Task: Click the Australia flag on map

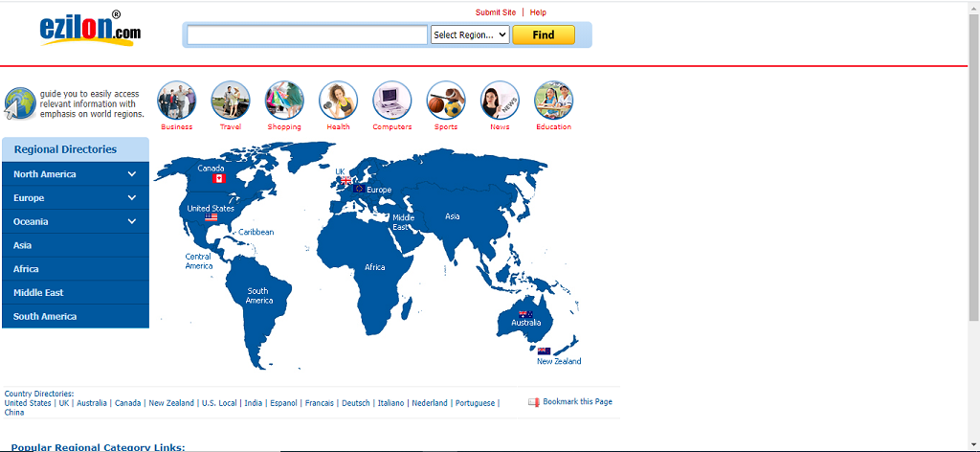Action: click(x=524, y=314)
